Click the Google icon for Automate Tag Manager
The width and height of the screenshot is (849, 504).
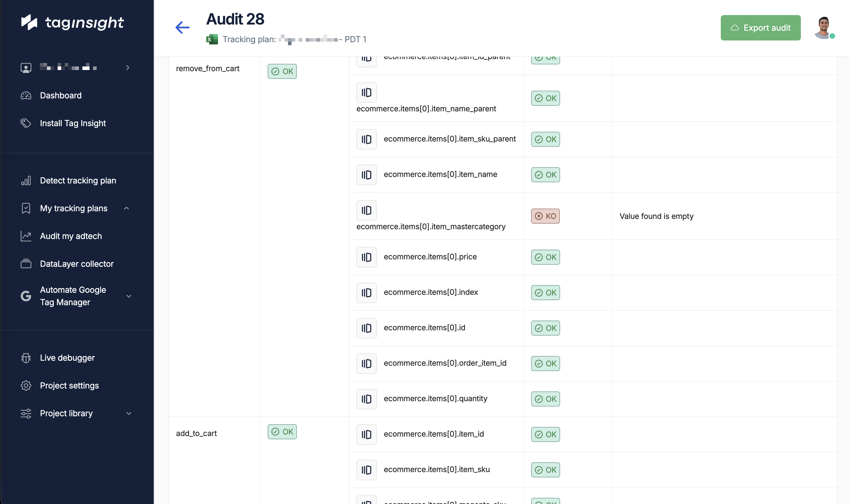point(26,296)
